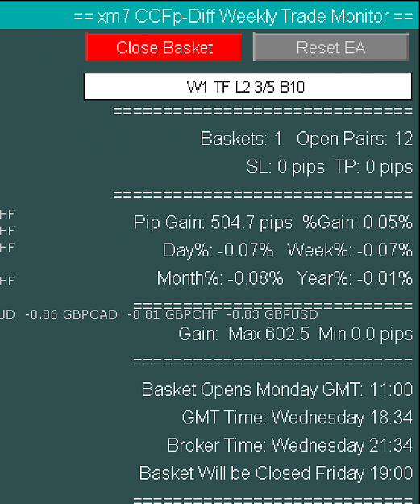Viewport: 420px width, 504px height.
Task: Click the %Gain: 0.05% value
Action: (x=358, y=223)
